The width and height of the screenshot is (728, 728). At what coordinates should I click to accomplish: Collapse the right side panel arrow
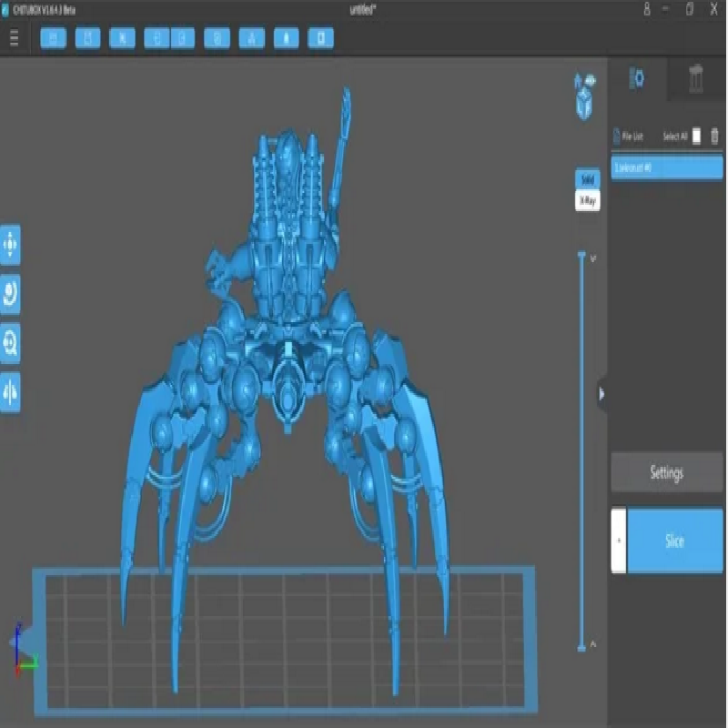[602, 393]
